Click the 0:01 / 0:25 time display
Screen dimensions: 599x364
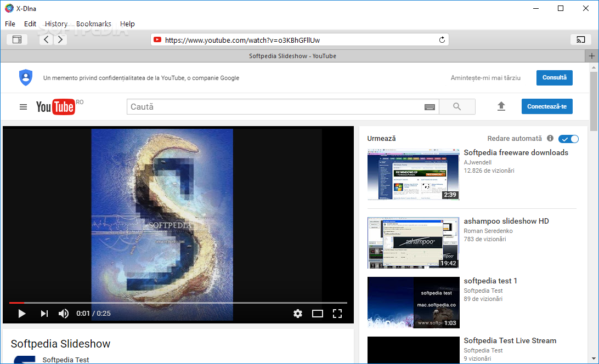[x=94, y=314]
